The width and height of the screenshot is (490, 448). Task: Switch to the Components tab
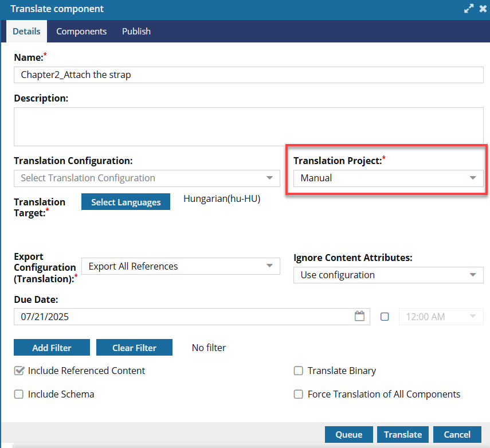point(81,32)
